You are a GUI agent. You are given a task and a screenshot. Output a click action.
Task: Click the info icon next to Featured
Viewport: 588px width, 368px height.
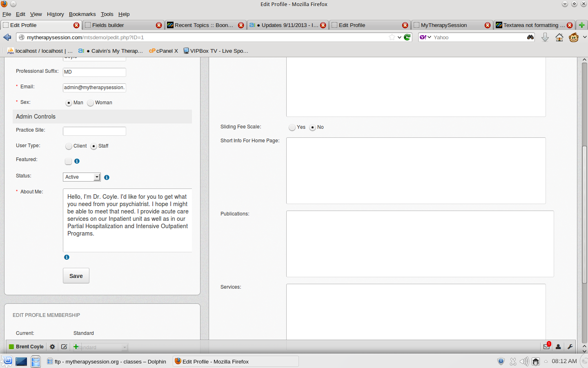coord(77,161)
